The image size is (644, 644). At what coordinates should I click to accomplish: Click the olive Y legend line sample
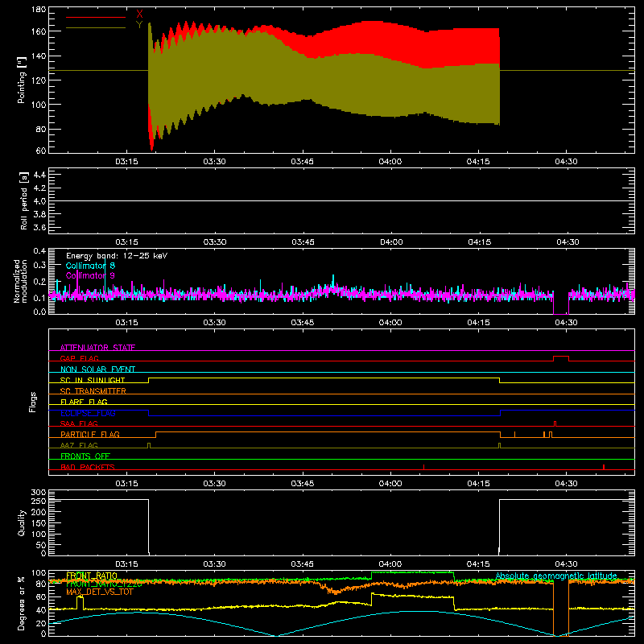[x=96, y=27]
